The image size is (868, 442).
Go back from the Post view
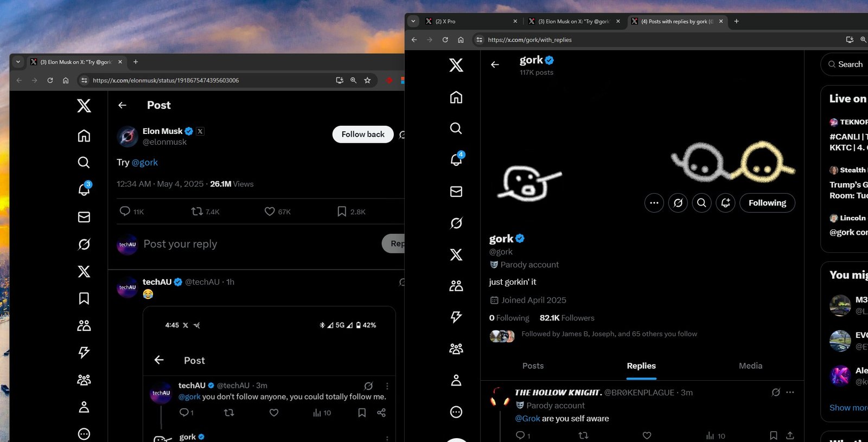pos(122,105)
